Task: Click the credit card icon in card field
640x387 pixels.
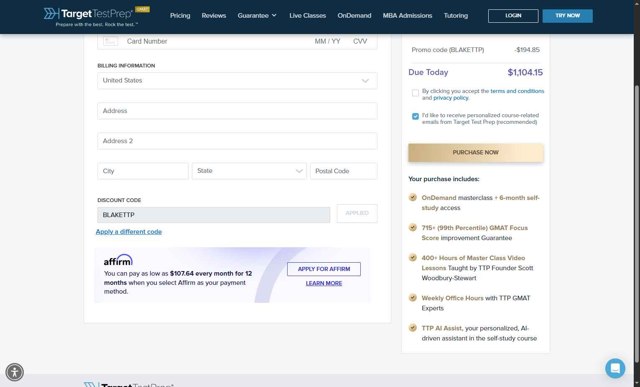Action: point(110,41)
